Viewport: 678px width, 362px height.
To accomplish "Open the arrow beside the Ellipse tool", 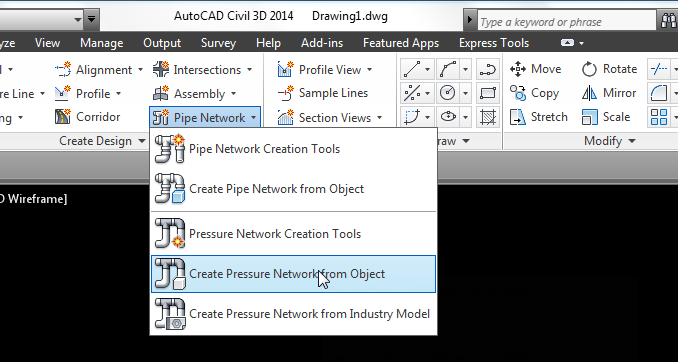I will click(465, 117).
